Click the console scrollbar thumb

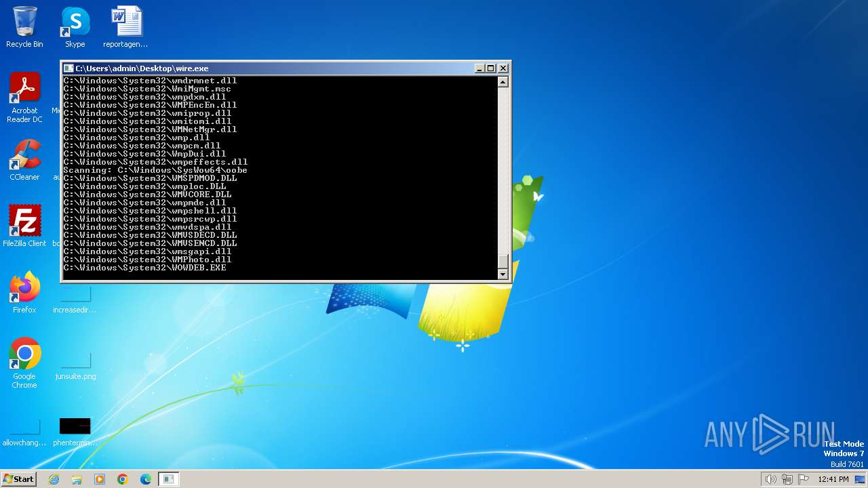(502, 262)
